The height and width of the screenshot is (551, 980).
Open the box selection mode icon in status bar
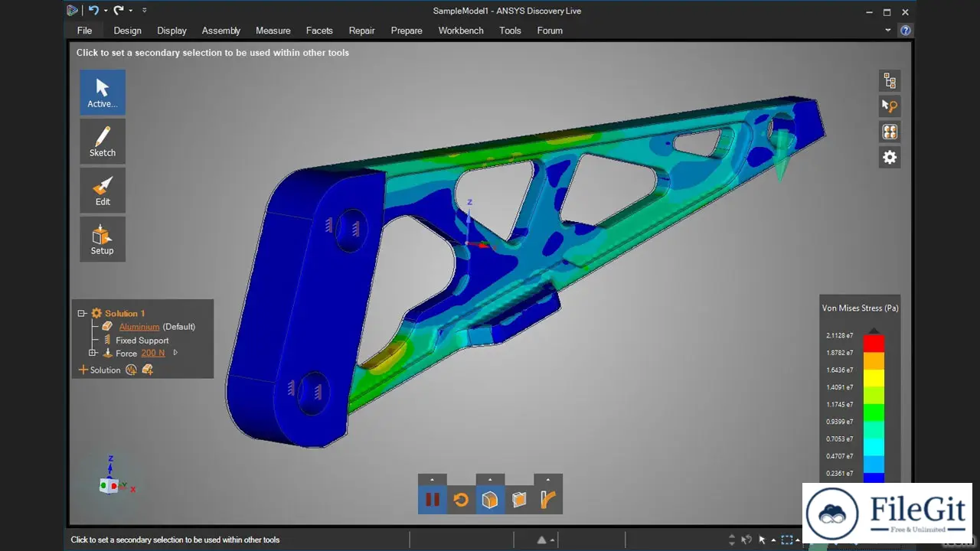(787, 540)
